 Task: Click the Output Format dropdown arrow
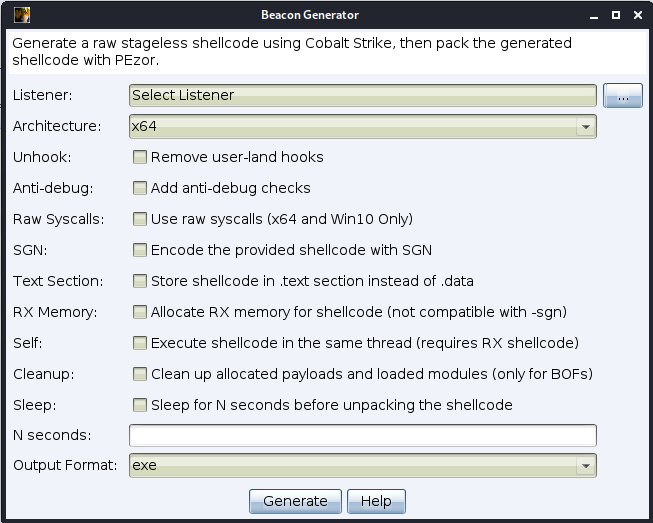(x=586, y=466)
